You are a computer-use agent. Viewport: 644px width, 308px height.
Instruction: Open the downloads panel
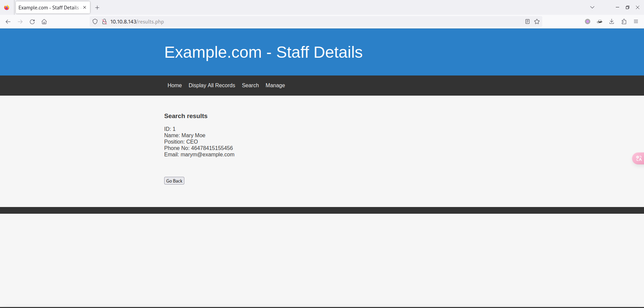click(x=612, y=22)
